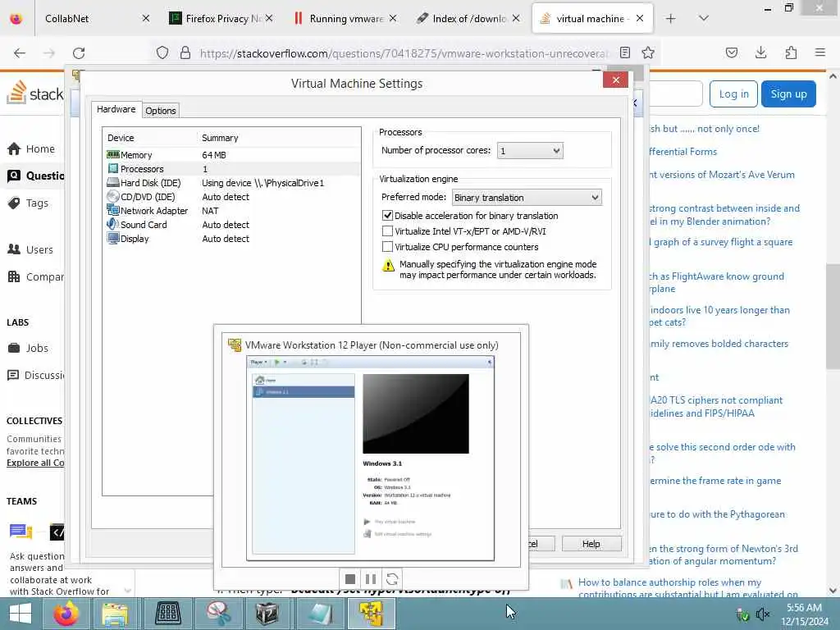840x630 pixels.
Task: Select the Hard Disk (IDE) device
Action: (232, 183)
